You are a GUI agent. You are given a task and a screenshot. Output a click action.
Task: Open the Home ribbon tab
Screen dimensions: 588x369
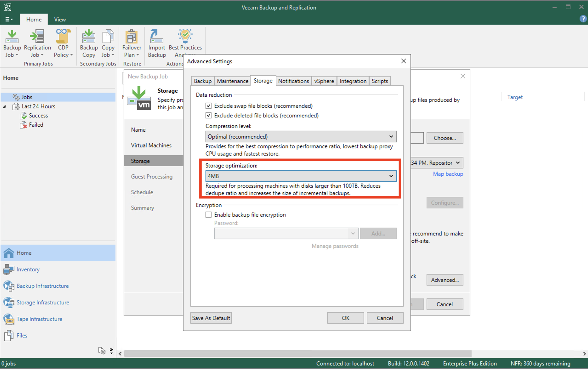[x=34, y=19]
